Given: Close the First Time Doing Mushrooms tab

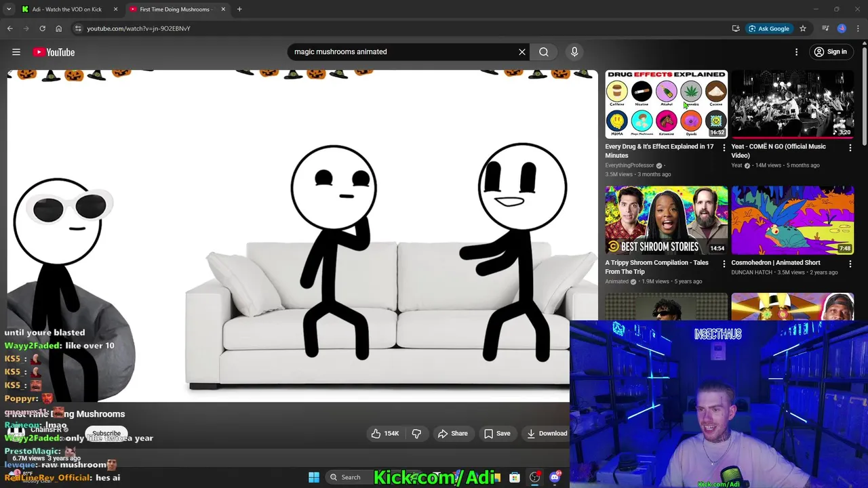Looking at the screenshot, I should pyautogui.click(x=222, y=9).
